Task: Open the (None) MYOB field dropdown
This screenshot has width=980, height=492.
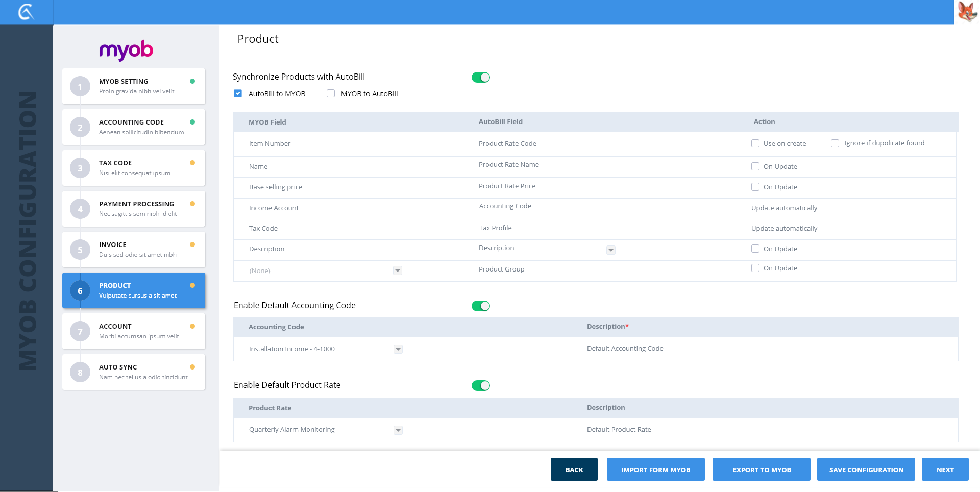Action: [397, 271]
